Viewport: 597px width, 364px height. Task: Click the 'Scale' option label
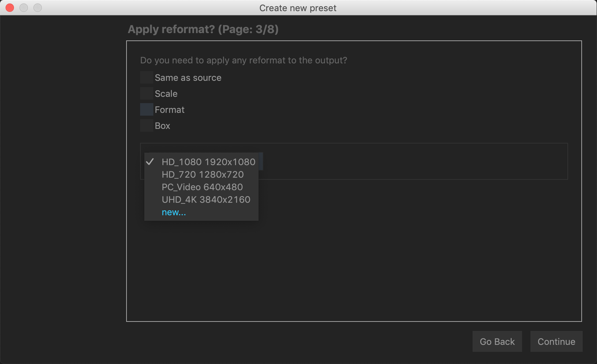[x=166, y=94]
